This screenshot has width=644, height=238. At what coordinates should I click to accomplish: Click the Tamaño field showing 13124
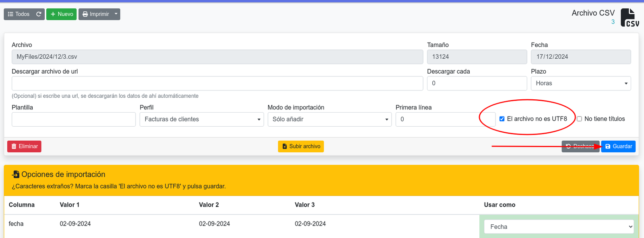coord(477,57)
